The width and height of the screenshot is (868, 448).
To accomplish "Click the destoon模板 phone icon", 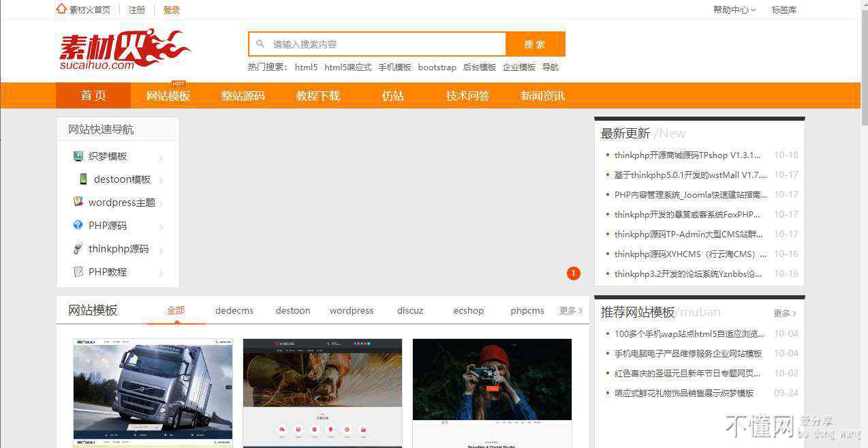I will [x=83, y=179].
